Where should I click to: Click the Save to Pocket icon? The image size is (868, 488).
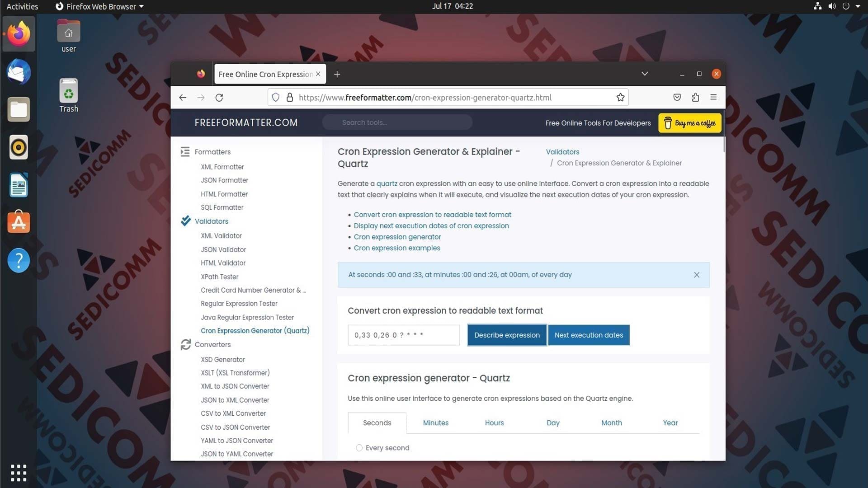677,98
